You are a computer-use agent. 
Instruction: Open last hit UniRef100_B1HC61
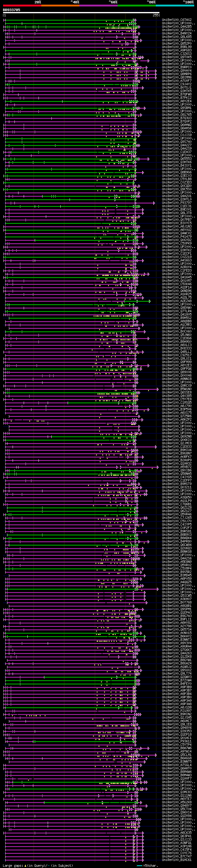tap(177, 860)
